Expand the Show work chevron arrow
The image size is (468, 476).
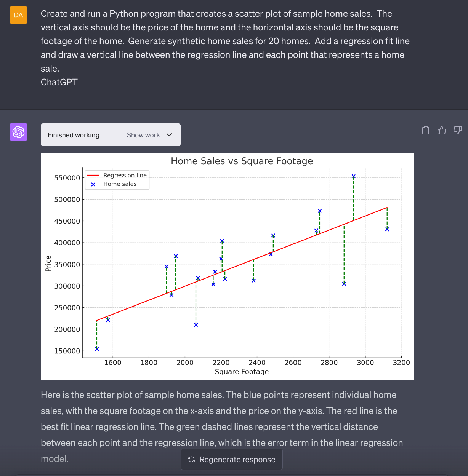tap(170, 135)
